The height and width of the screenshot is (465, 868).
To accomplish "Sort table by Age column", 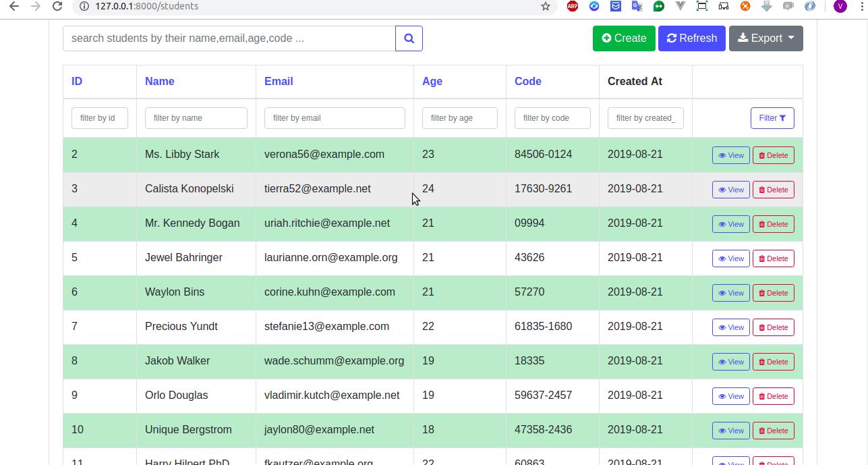I will tap(432, 81).
